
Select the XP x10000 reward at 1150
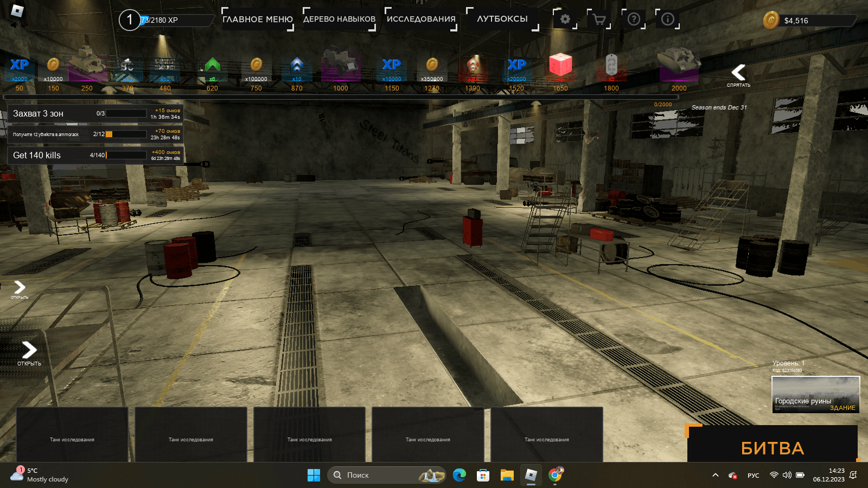(392, 69)
